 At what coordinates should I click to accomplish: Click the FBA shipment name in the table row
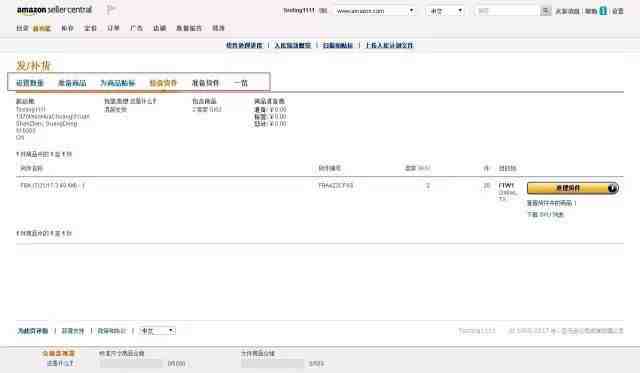point(53,185)
